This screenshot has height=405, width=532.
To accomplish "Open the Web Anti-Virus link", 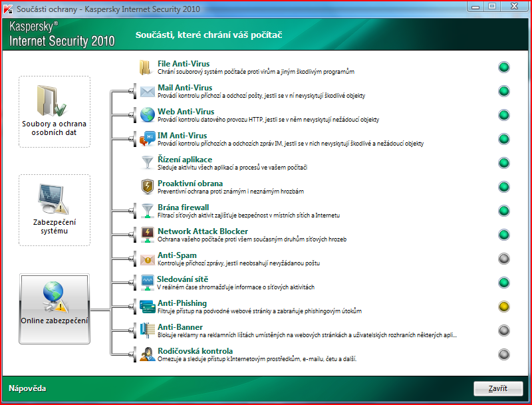I will [186, 111].
